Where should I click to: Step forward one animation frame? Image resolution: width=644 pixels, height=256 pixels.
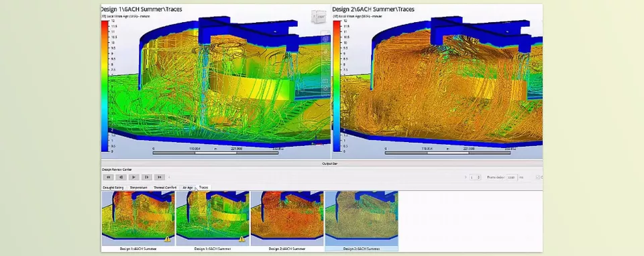[x=147, y=177]
